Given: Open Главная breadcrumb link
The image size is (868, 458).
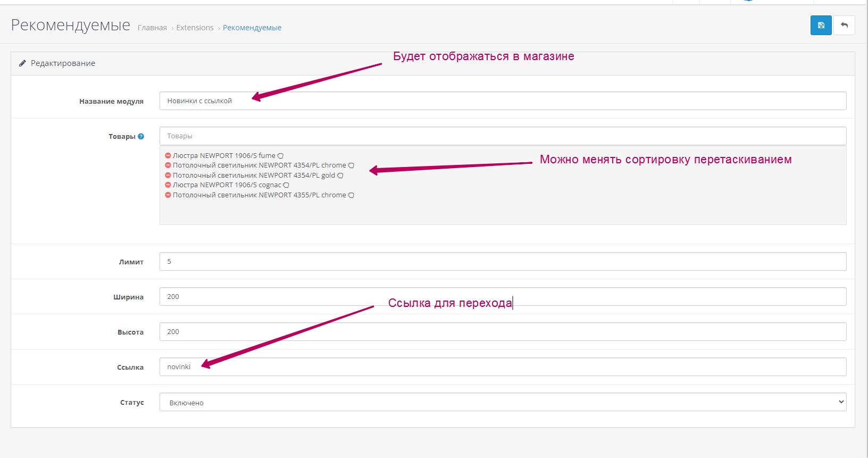Looking at the screenshot, I should pyautogui.click(x=152, y=28).
